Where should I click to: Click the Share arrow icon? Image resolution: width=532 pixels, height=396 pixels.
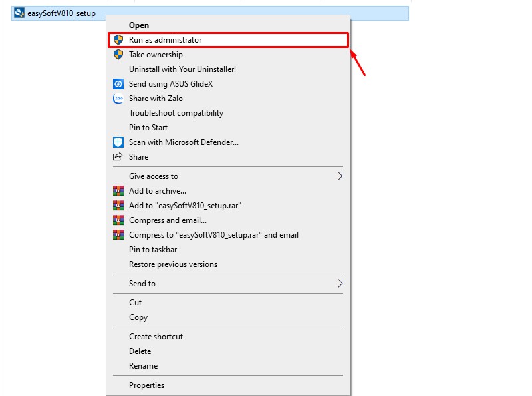click(118, 156)
